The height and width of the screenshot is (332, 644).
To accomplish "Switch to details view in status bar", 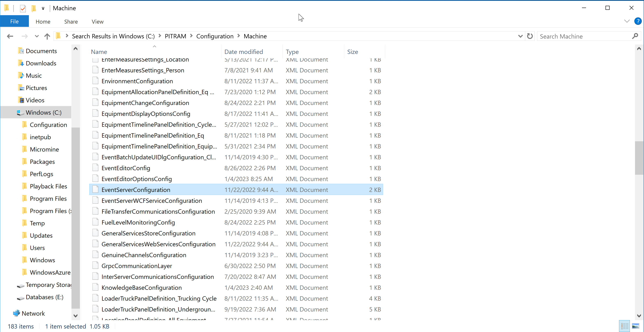I will coord(625,326).
